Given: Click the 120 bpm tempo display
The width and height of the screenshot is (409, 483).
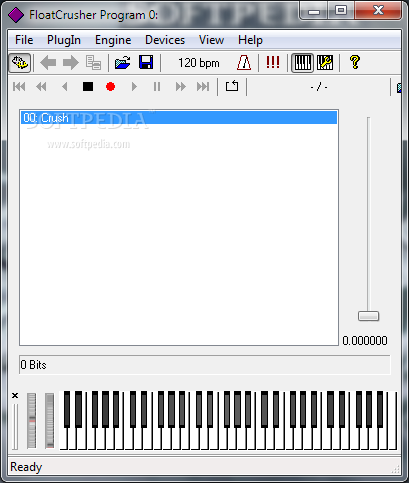Looking at the screenshot, I should coord(199,63).
